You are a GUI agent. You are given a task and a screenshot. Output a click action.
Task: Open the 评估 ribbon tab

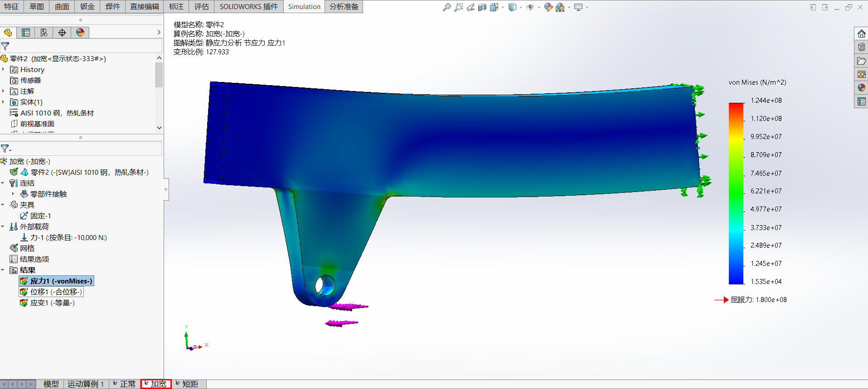[201, 6]
